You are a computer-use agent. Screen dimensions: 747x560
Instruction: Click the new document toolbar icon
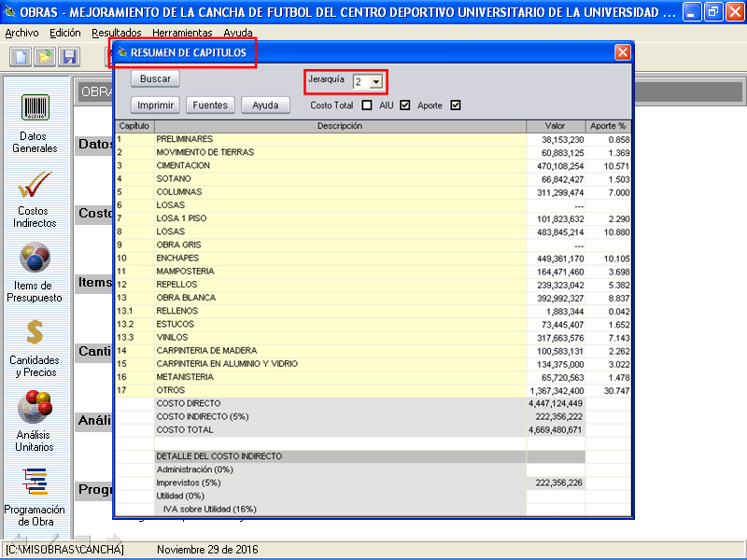pyautogui.click(x=21, y=57)
